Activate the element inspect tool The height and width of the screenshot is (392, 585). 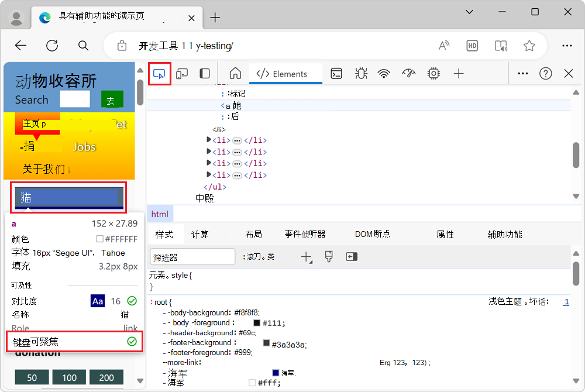click(159, 73)
